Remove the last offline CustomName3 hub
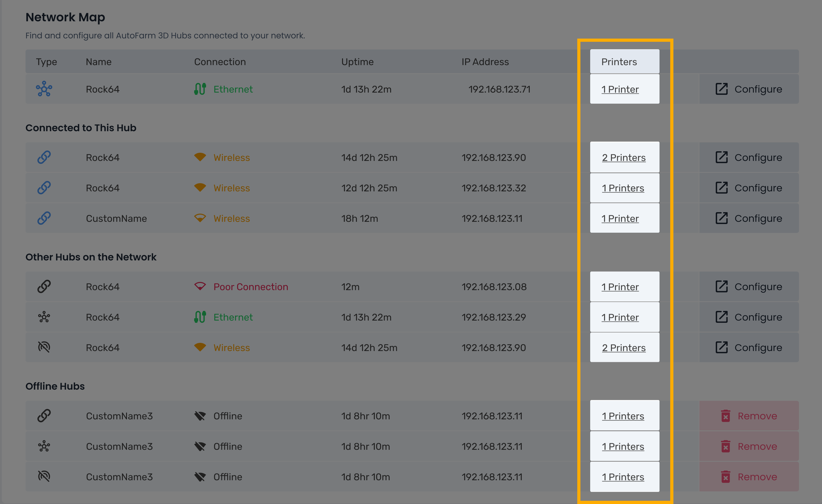822x504 pixels. [749, 477]
